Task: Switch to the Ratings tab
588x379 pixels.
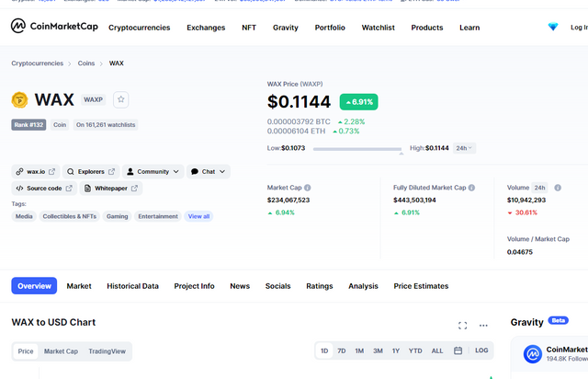Action: tap(320, 286)
